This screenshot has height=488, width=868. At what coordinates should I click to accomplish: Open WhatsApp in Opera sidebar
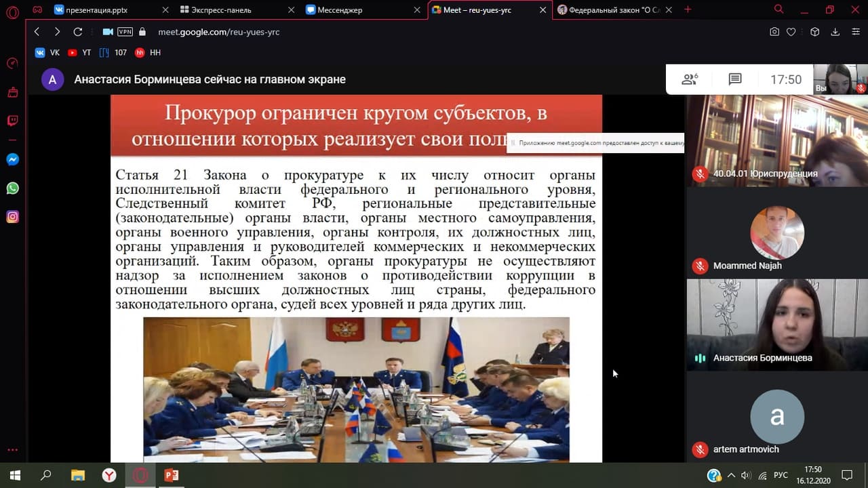tap(12, 188)
